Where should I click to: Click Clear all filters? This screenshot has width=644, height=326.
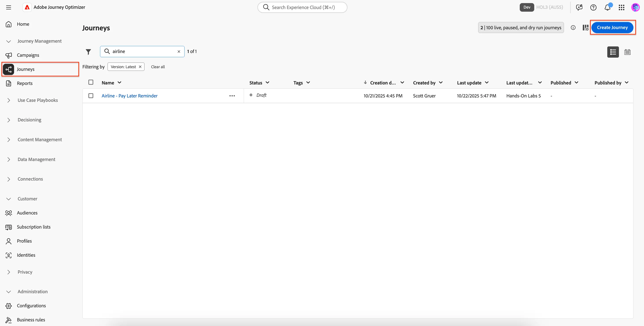[x=158, y=67]
